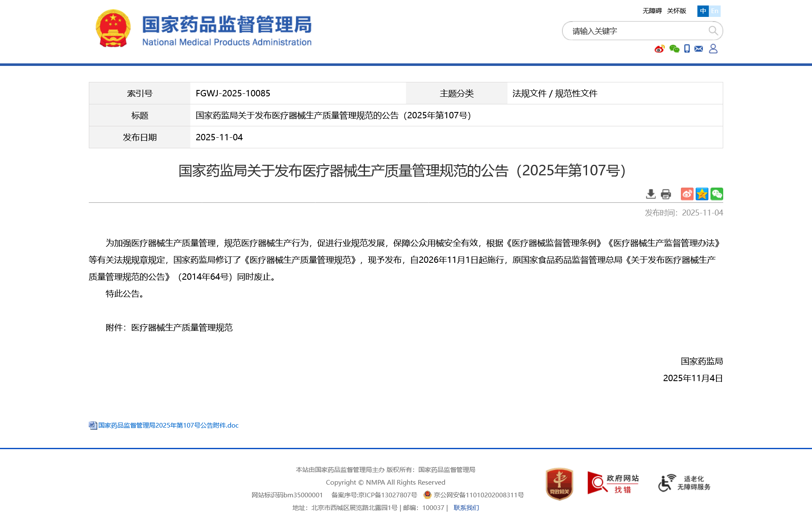Click the email envelope icon
Image resolution: width=812 pixels, height=529 pixels.
(699, 49)
